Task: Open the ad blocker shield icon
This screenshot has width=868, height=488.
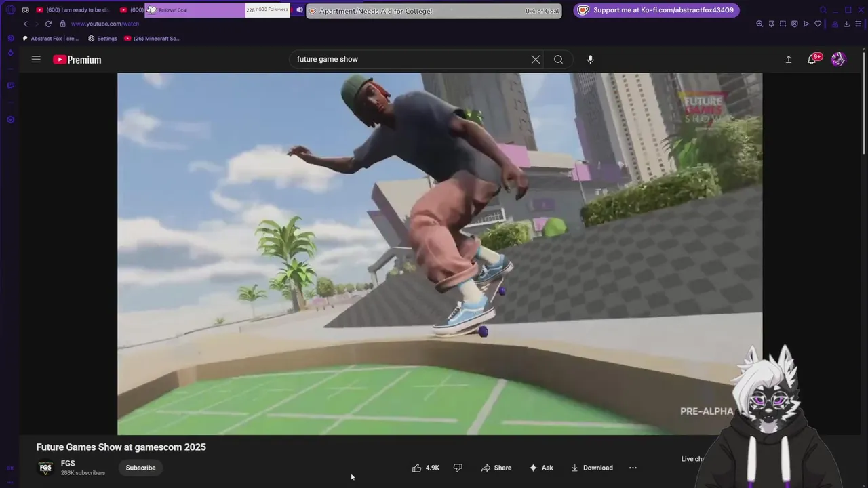Action: coord(794,24)
